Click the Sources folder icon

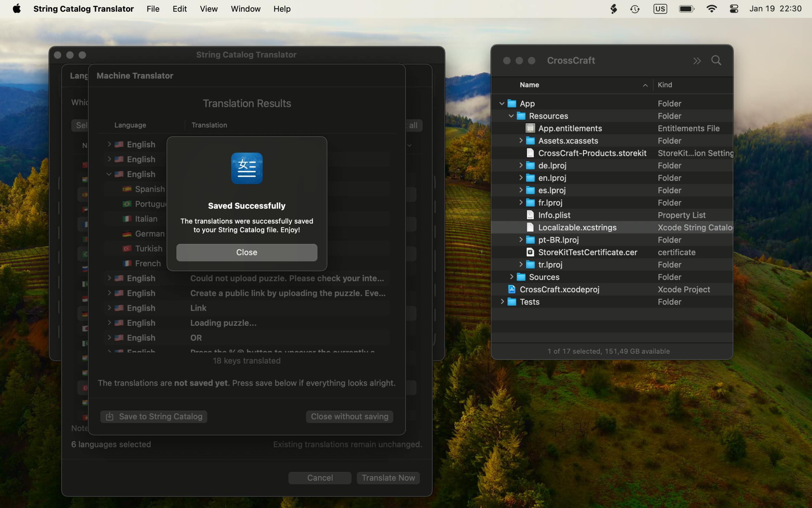pos(521,277)
